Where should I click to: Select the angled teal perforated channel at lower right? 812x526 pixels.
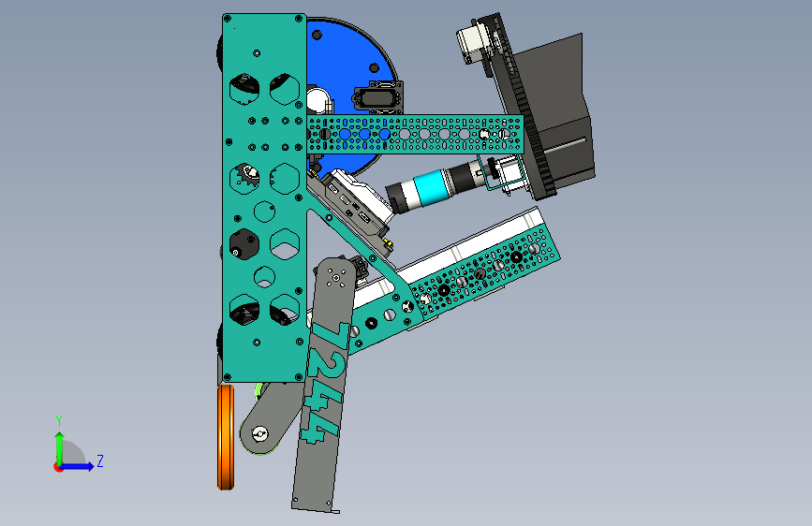coord(484,271)
